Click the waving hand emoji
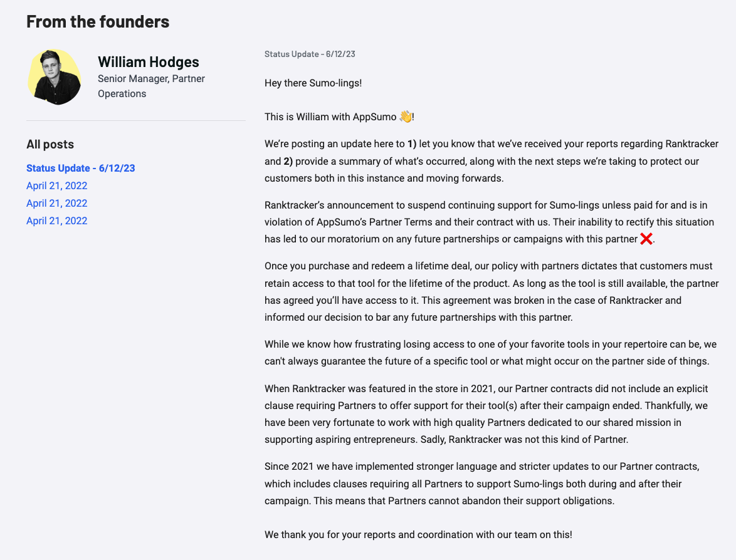736x560 pixels. tap(406, 117)
